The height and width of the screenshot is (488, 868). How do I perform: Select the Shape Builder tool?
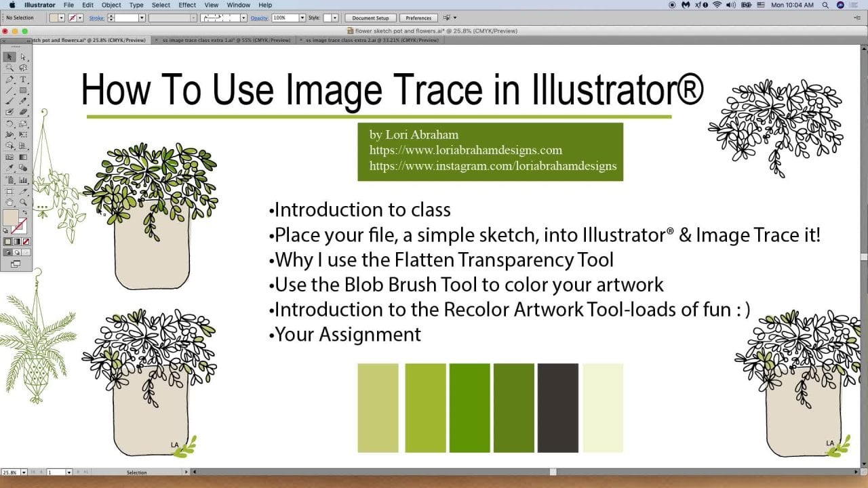[10, 144]
